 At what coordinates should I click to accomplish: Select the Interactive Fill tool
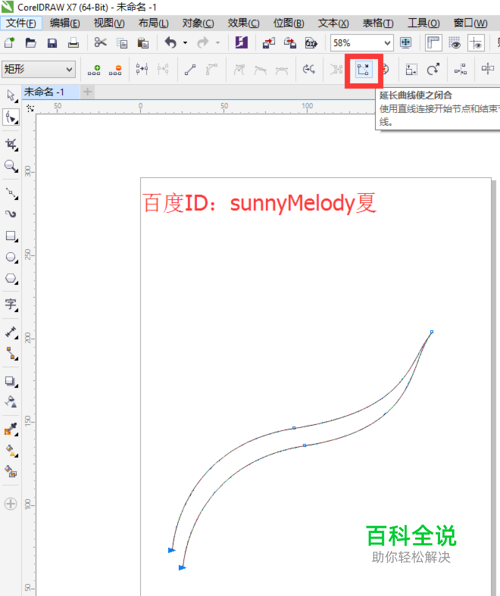pyautogui.click(x=11, y=451)
